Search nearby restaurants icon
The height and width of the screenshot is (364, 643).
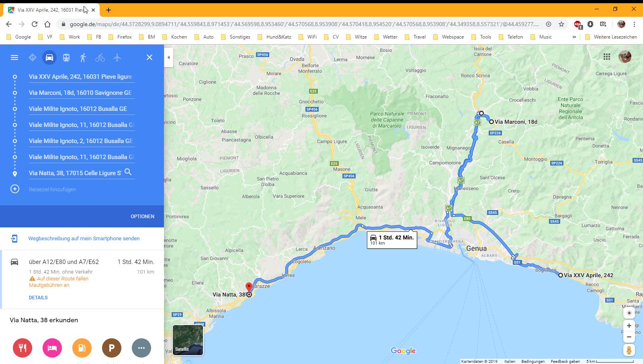23,348
